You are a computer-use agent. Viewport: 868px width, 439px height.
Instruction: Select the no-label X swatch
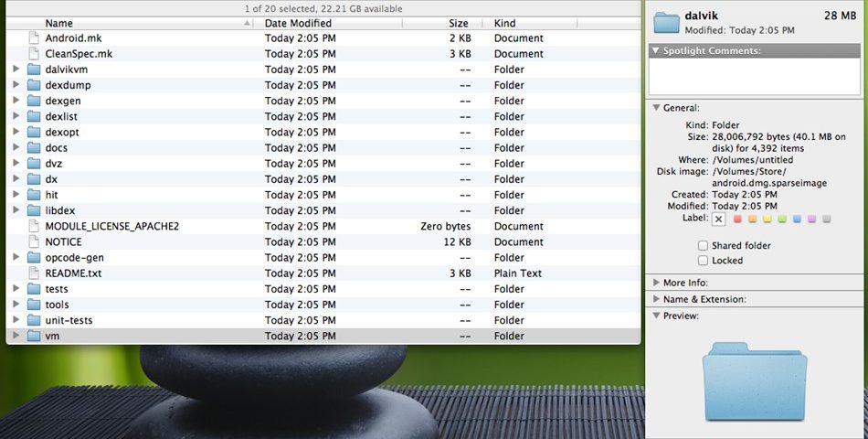718,219
